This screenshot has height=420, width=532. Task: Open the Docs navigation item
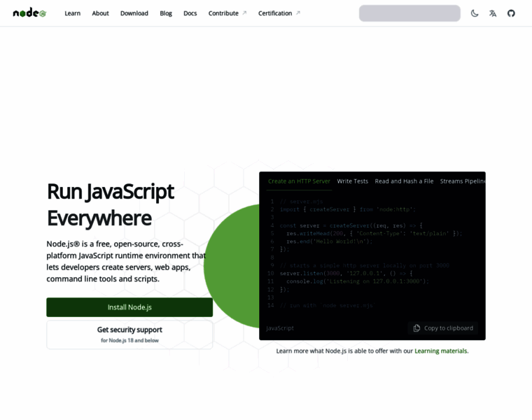pyautogui.click(x=190, y=13)
